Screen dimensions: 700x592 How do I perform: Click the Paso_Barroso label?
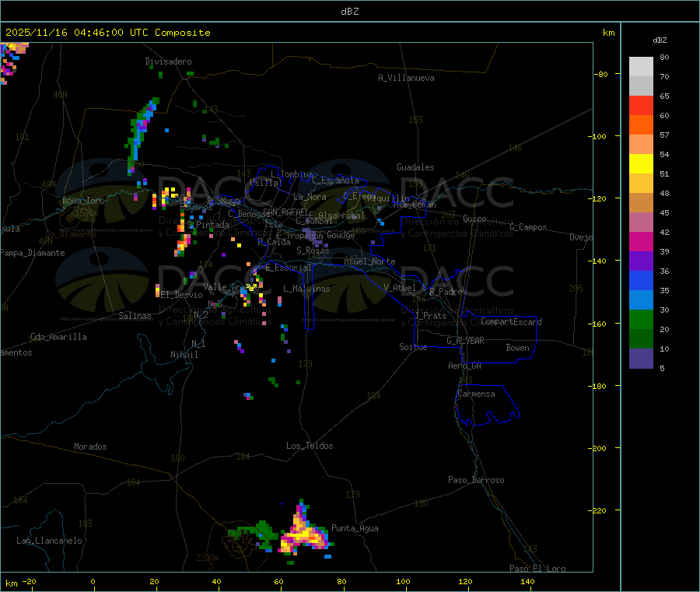click(x=476, y=480)
